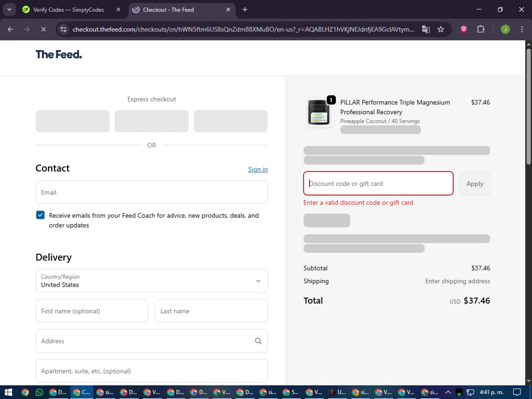Go back to the previous page
The height and width of the screenshot is (399, 532).
(x=10, y=29)
